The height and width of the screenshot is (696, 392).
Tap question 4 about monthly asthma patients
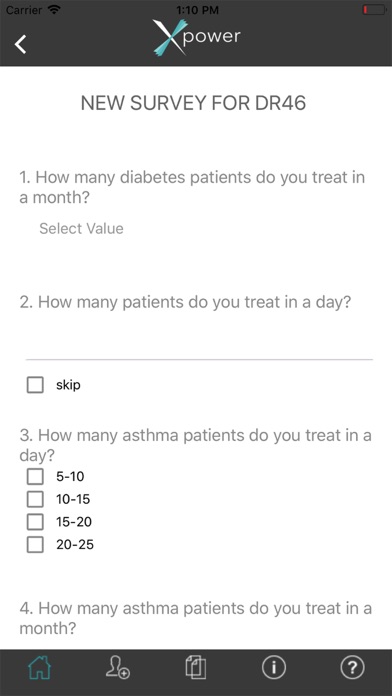tap(196, 618)
